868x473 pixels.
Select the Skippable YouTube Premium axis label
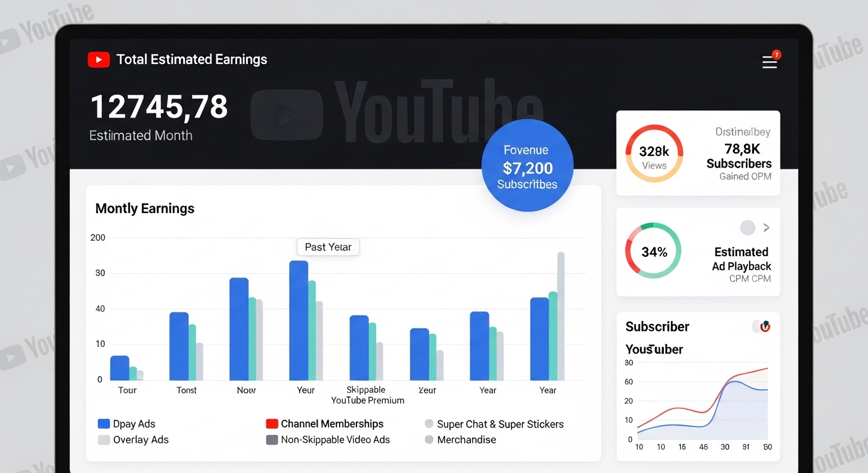[x=367, y=395]
